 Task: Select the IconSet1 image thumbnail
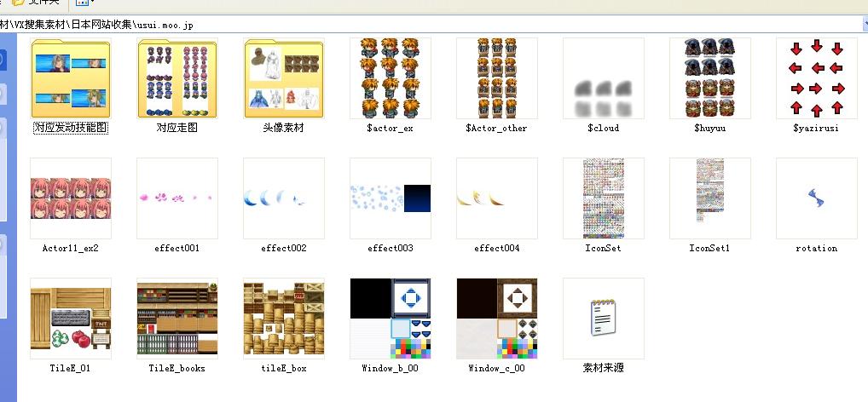pyautogui.click(x=709, y=198)
